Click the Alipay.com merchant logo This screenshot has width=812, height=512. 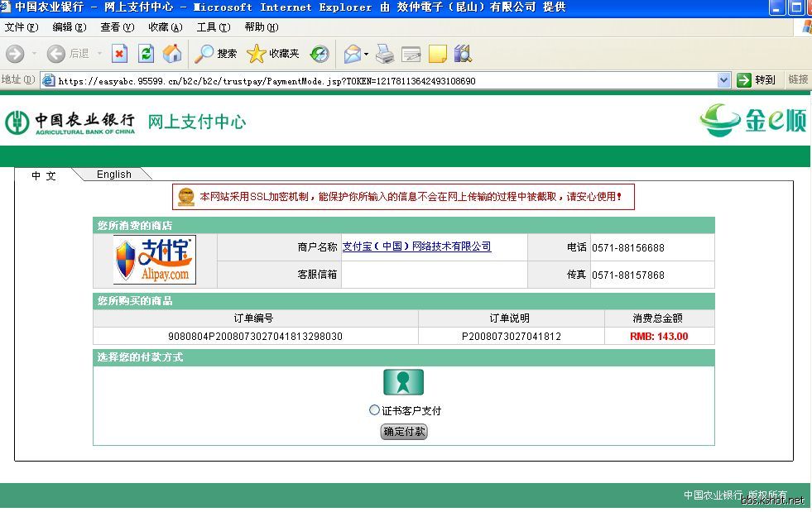coord(155,260)
